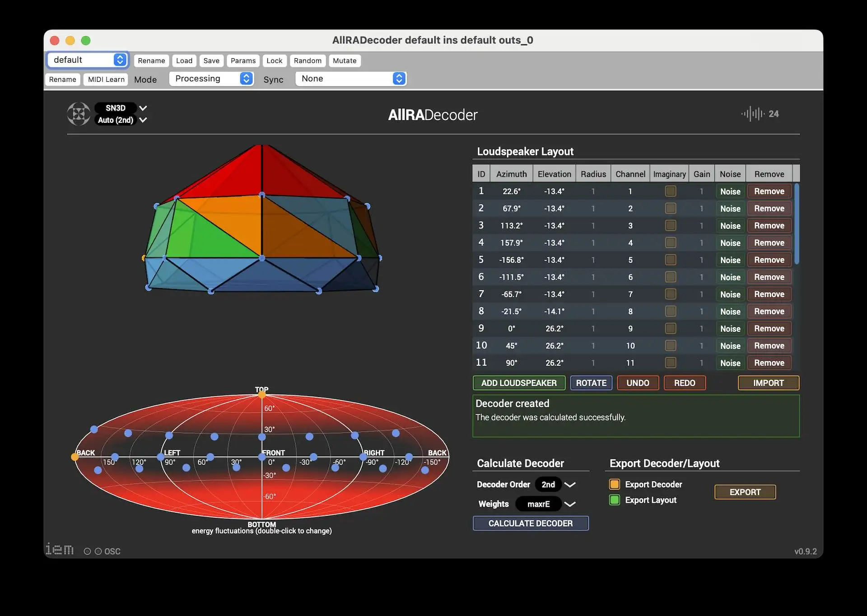Open the default preset dropdown
867x616 pixels.
88,60
